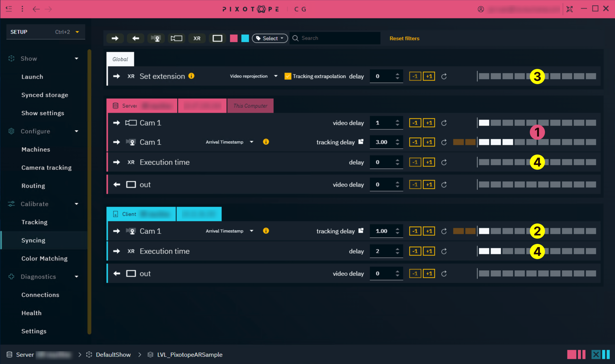Click the Search filter field
The image size is (615, 364).
(x=339, y=38)
